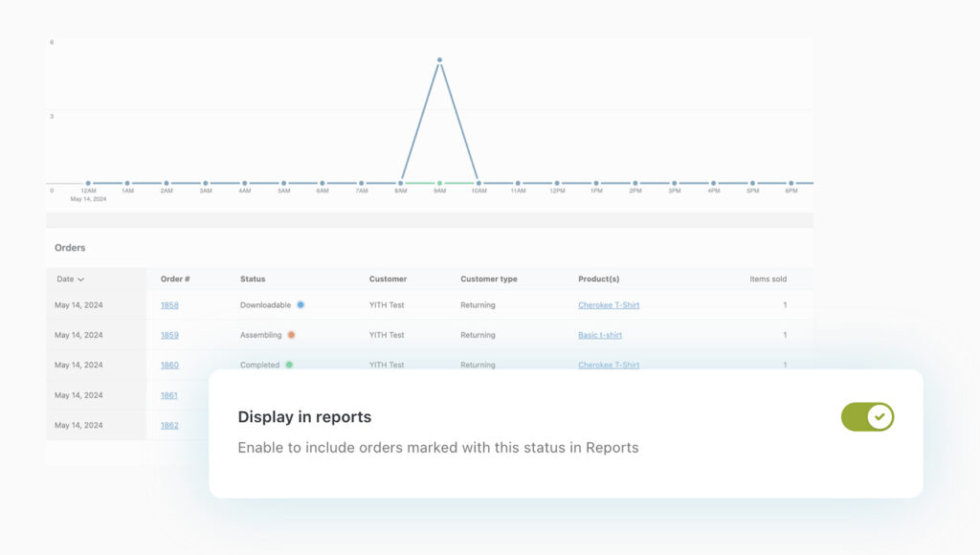Open order number 1859
The height and width of the screenshot is (555, 980).
pyautogui.click(x=169, y=336)
